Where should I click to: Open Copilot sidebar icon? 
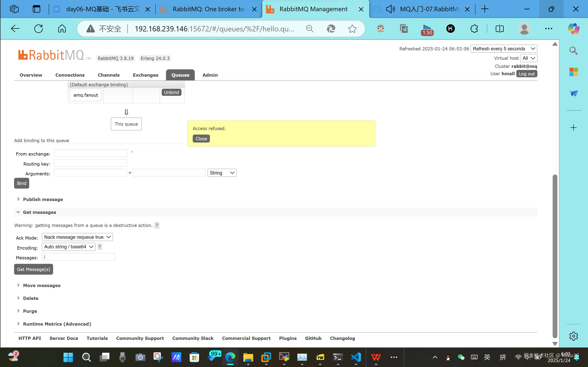click(x=574, y=29)
